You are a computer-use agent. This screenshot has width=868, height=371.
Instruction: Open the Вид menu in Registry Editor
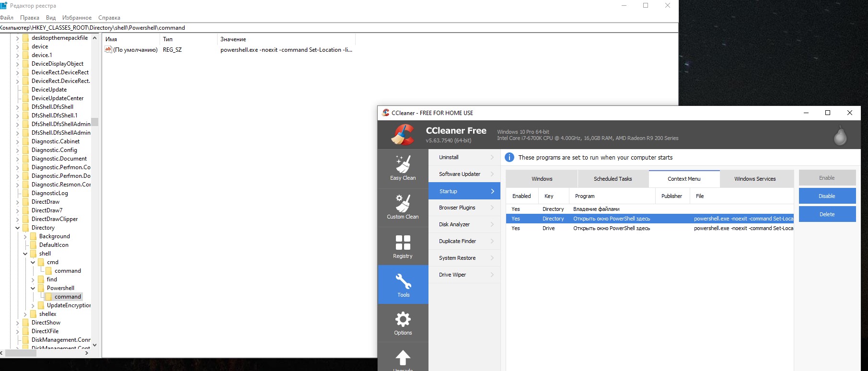51,18
